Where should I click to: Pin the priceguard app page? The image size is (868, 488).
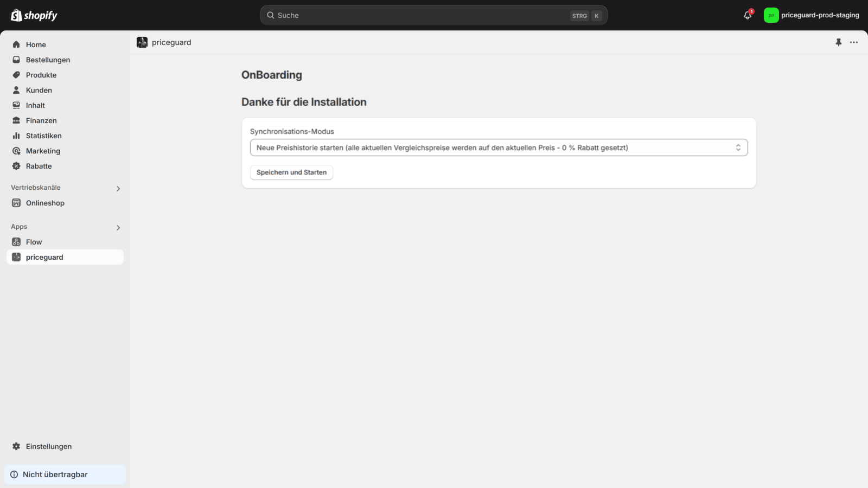click(x=839, y=42)
